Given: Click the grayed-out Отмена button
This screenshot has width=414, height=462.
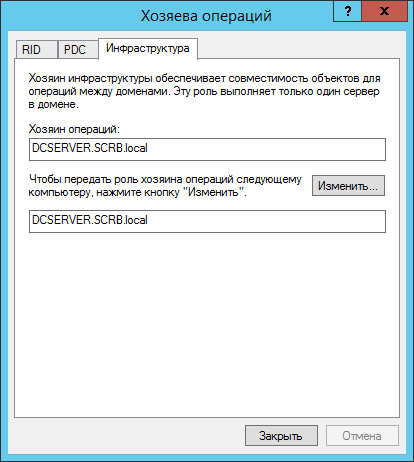Looking at the screenshot, I should point(362,436).
